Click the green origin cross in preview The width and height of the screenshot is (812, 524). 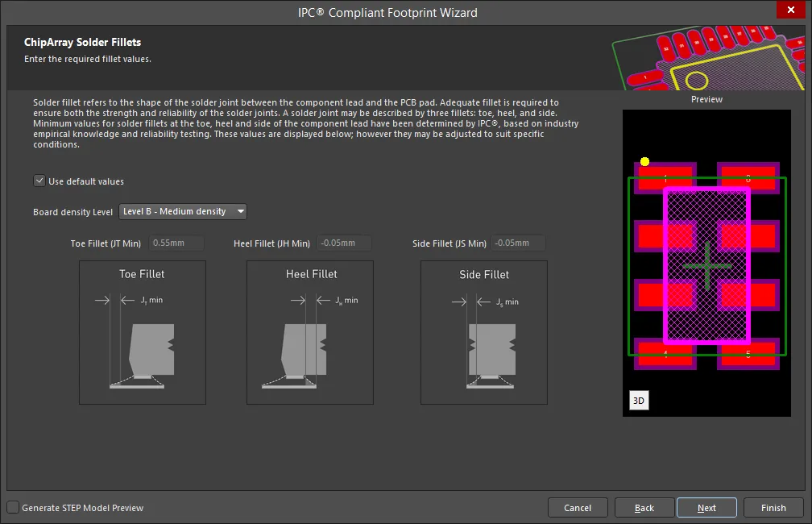click(707, 266)
